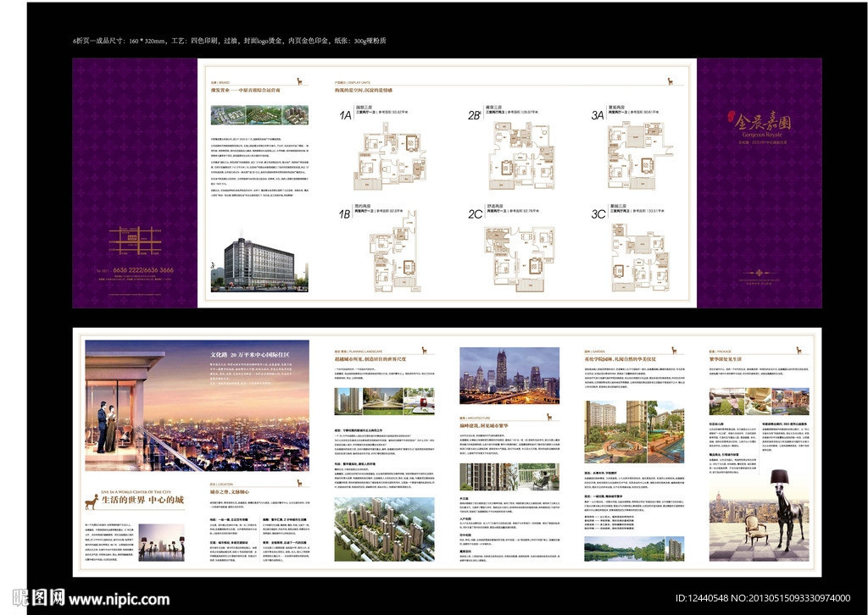Click the deer icon beside ARCHITECTURE header
Screen dimensions: 868x615
pyautogui.click(x=549, y=417)
